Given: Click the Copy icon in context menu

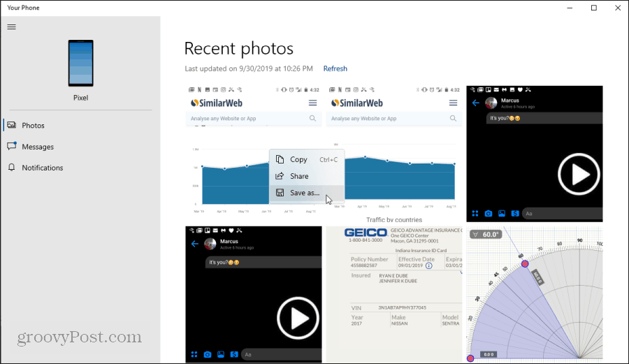Looking at the screenshot, I should (x=280, y=159).
